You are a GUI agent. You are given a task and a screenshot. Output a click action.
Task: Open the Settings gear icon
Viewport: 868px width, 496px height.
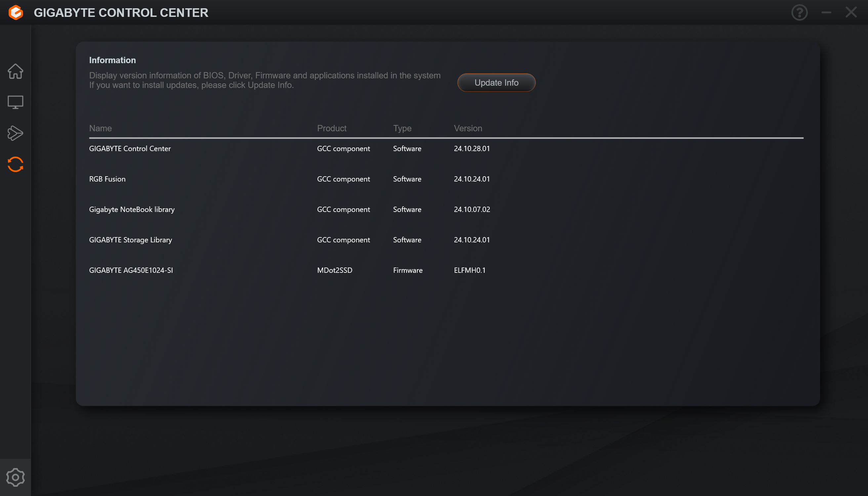tap(15, 477)
